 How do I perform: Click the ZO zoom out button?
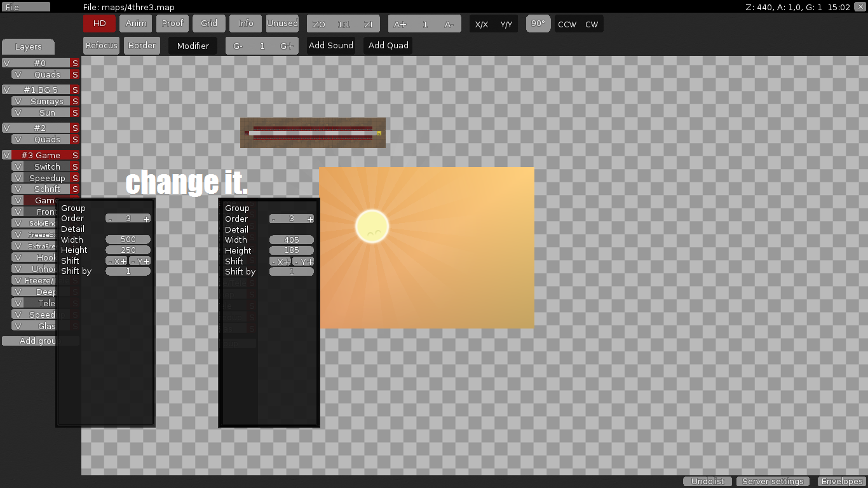(x=319, y=24)
